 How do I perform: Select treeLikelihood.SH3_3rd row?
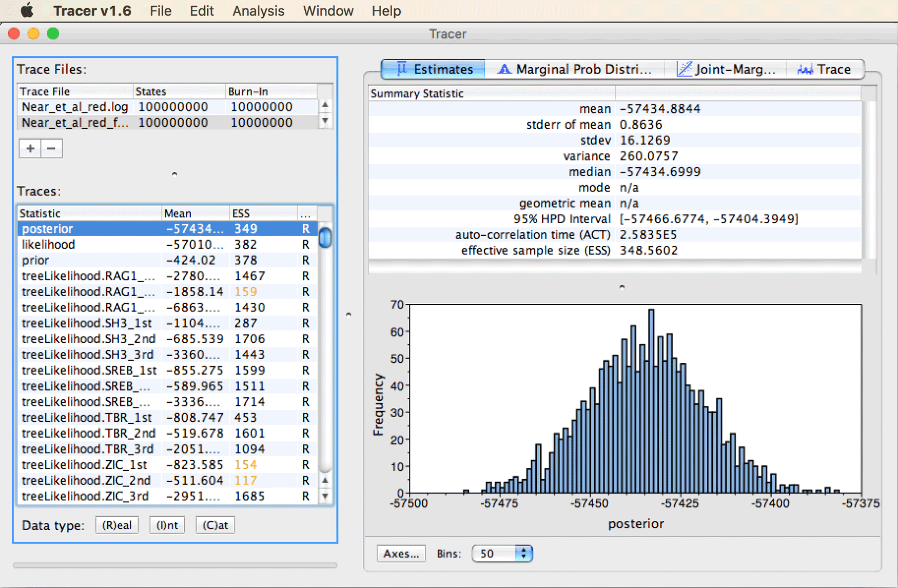click(167, 355)
